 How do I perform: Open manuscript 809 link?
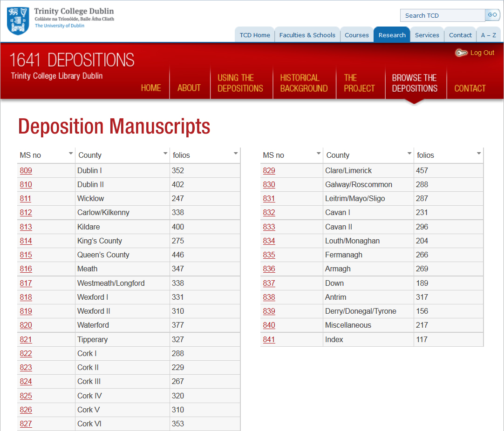click(x=26, y=170)
